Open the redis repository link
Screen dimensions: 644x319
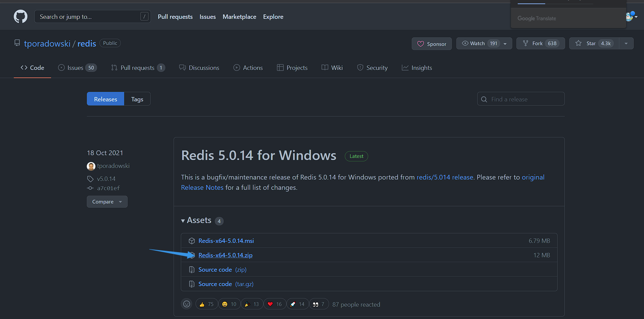pos(87,44)
